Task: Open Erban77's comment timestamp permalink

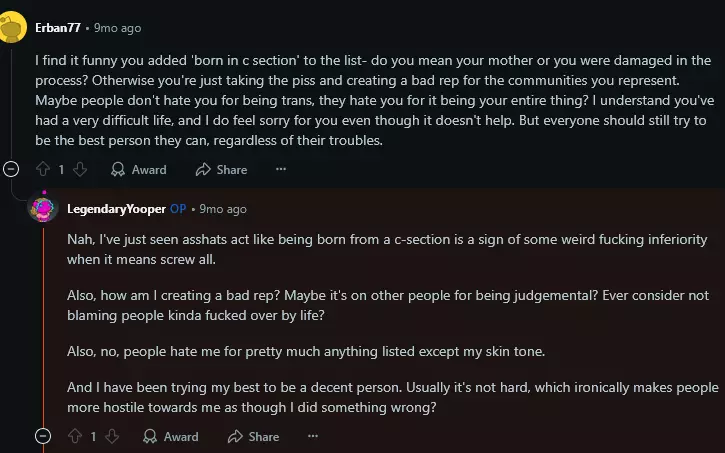Action: click(x=118, y=28)
